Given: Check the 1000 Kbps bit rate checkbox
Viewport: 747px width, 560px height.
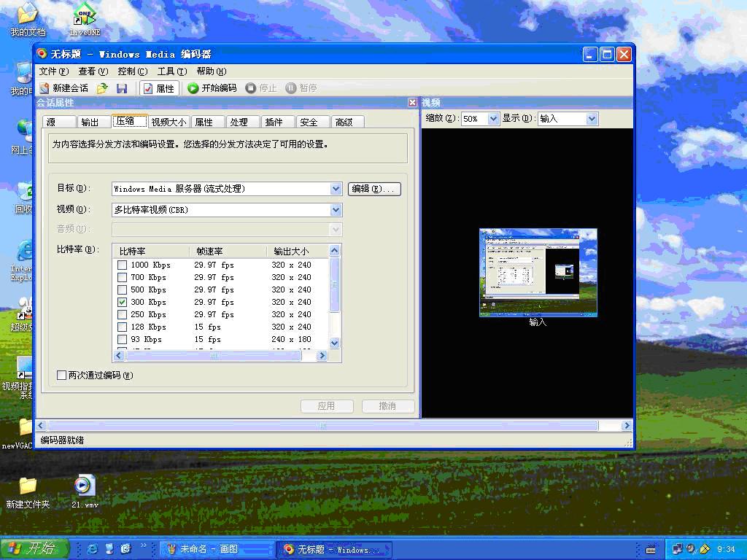Looking at the screenshot, I should click(x=123, y=265).
